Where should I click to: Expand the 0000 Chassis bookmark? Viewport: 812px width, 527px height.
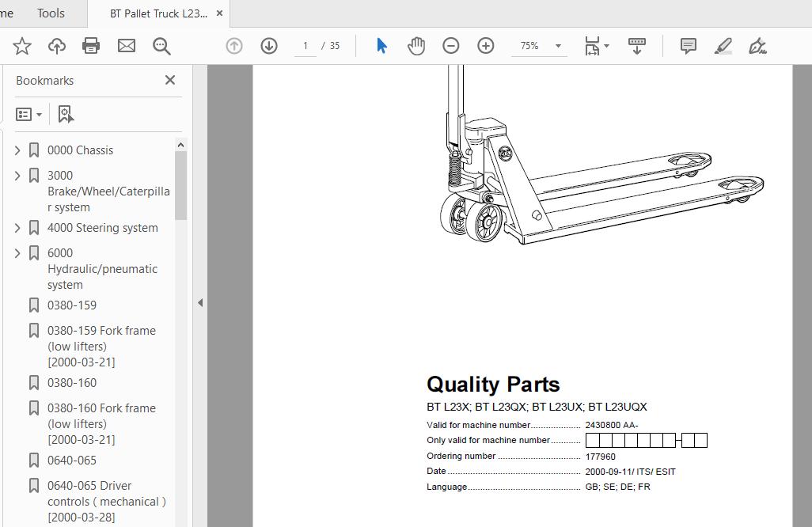tap(17, 150)
